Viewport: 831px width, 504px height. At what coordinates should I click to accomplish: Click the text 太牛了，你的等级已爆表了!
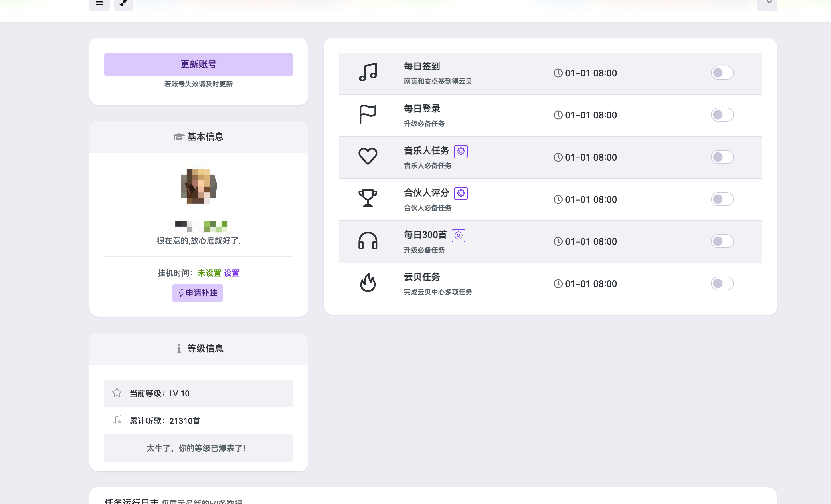[197, 448]
